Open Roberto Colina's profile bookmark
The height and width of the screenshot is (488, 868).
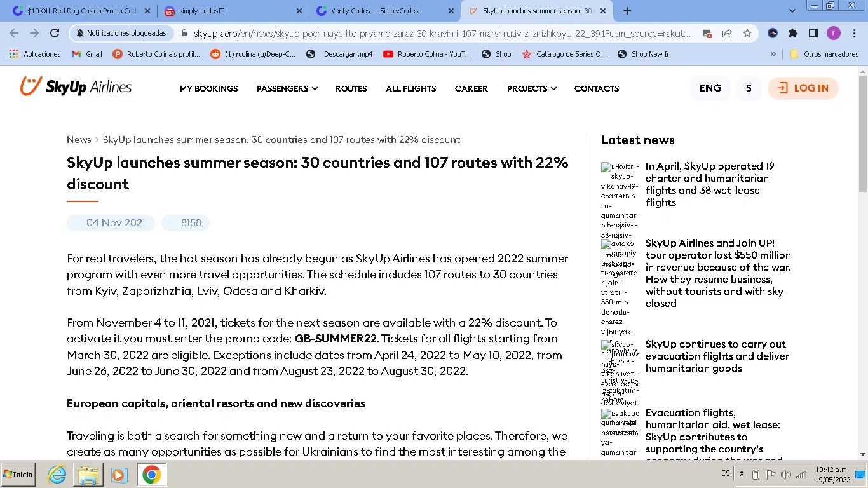coord(156,54)
